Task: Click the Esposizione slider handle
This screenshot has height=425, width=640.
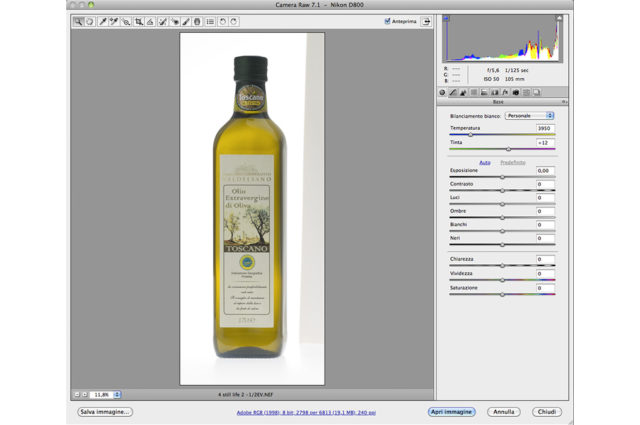Action: coord(502,177)
